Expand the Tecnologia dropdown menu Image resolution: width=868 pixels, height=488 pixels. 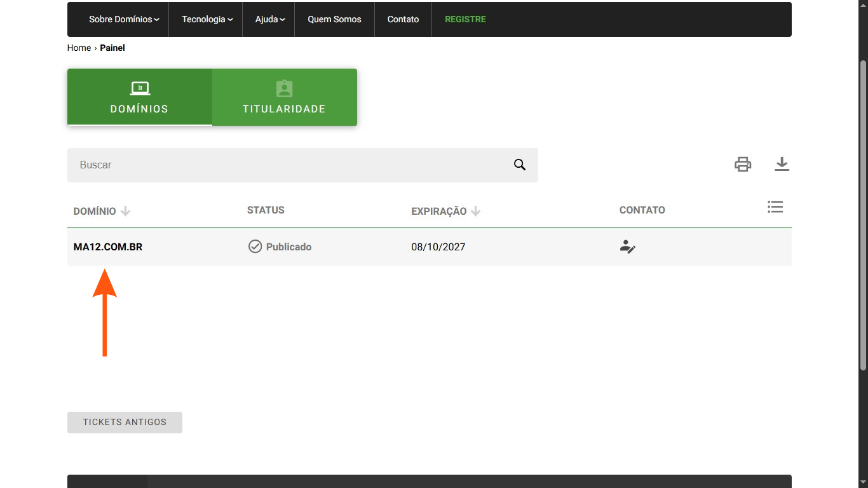coord(207,20)
